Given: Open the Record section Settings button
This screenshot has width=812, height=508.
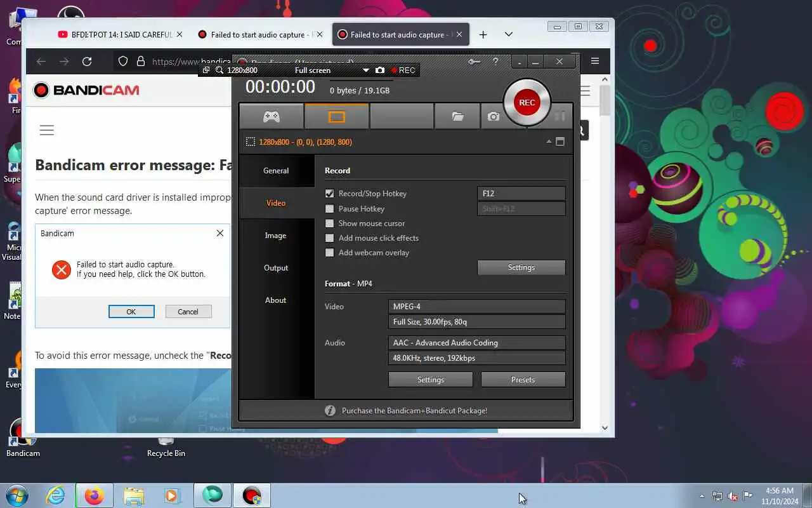Looking at the screenshot, I should click(x=521, y=267).
